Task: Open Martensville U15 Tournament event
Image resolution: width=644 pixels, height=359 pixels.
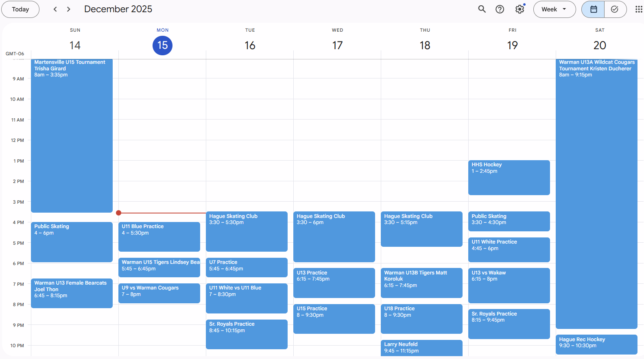Action: coord(72,134)
